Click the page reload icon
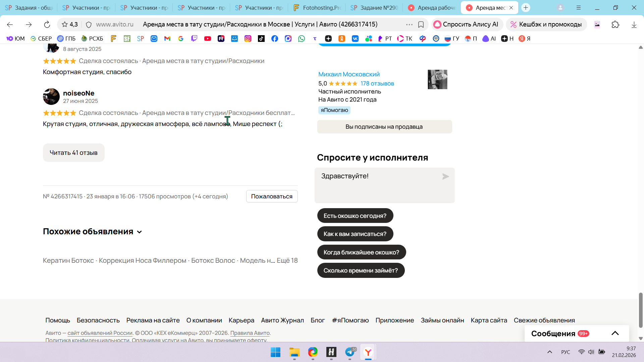Viewport: 644px width, 362px height. tap(47, 24)
